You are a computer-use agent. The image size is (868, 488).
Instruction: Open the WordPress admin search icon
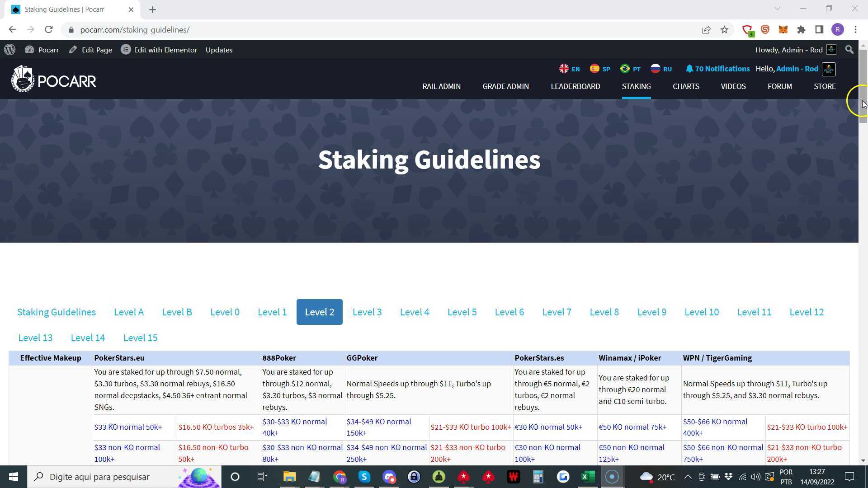tap(849, 50)
